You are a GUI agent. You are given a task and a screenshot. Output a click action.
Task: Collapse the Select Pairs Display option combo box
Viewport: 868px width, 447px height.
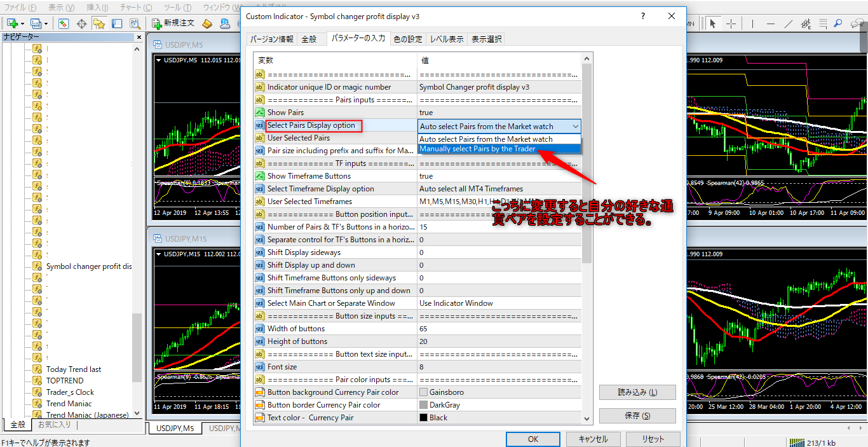point(575,126)
